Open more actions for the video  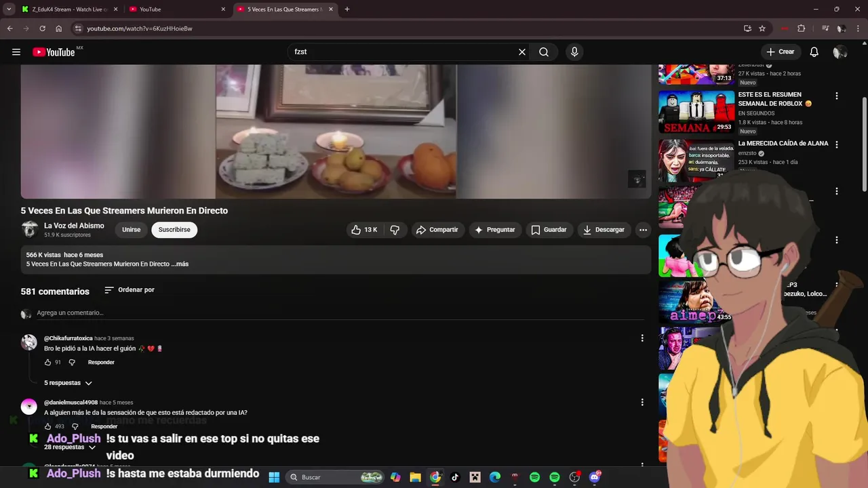click(643, 230)
